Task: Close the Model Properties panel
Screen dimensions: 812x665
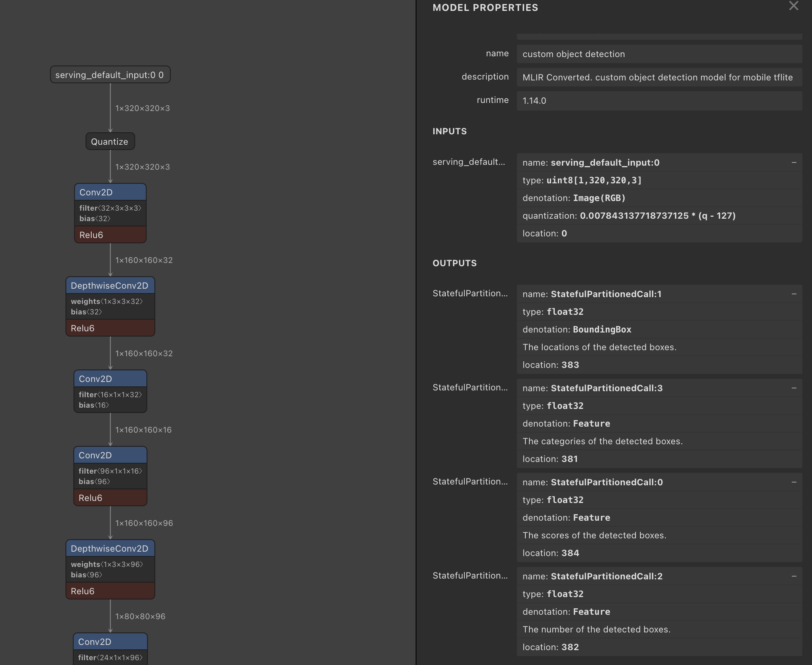Action: point(793,6)
